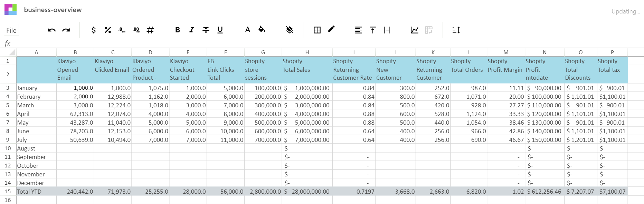Select cell with value 0.7197

[354, 191]
